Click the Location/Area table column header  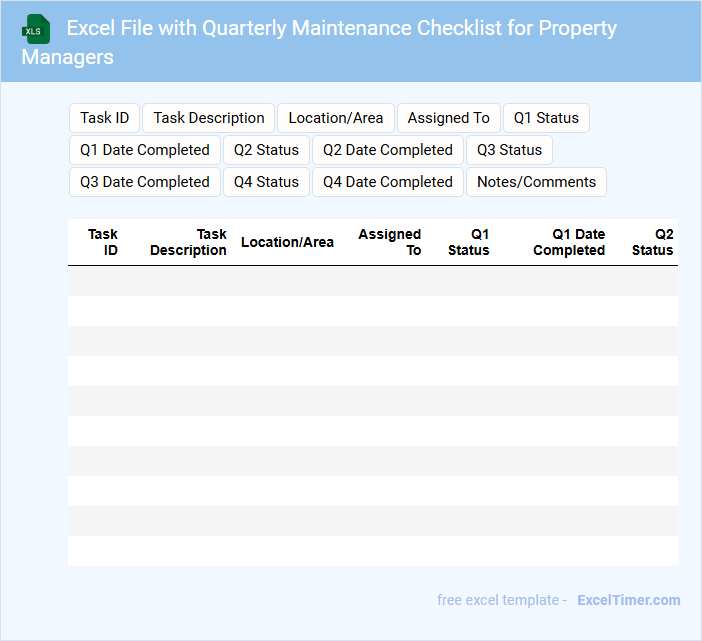click(287, 242)
